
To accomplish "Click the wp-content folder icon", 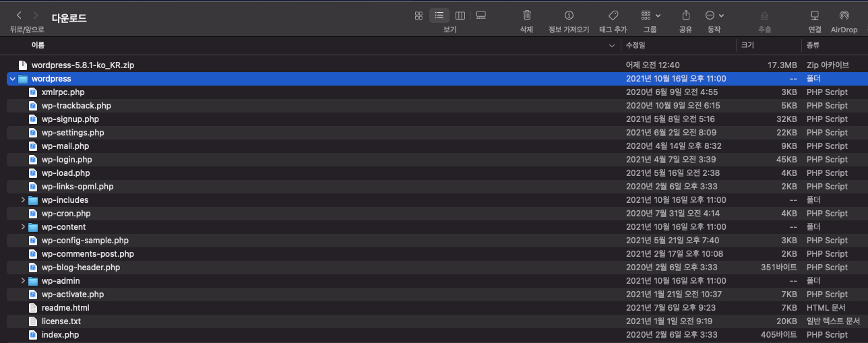I will pyautogui.click(x=33, y=227).
